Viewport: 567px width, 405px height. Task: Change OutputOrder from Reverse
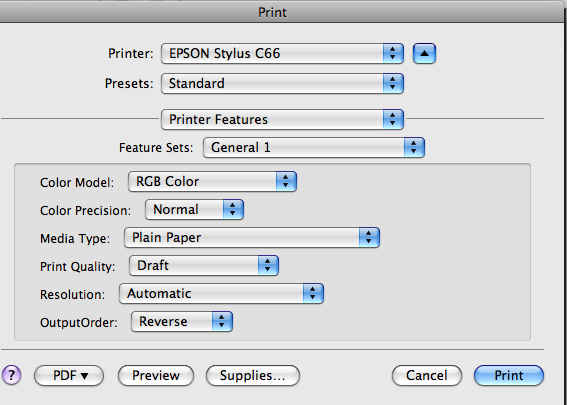[x=182, y=321]
